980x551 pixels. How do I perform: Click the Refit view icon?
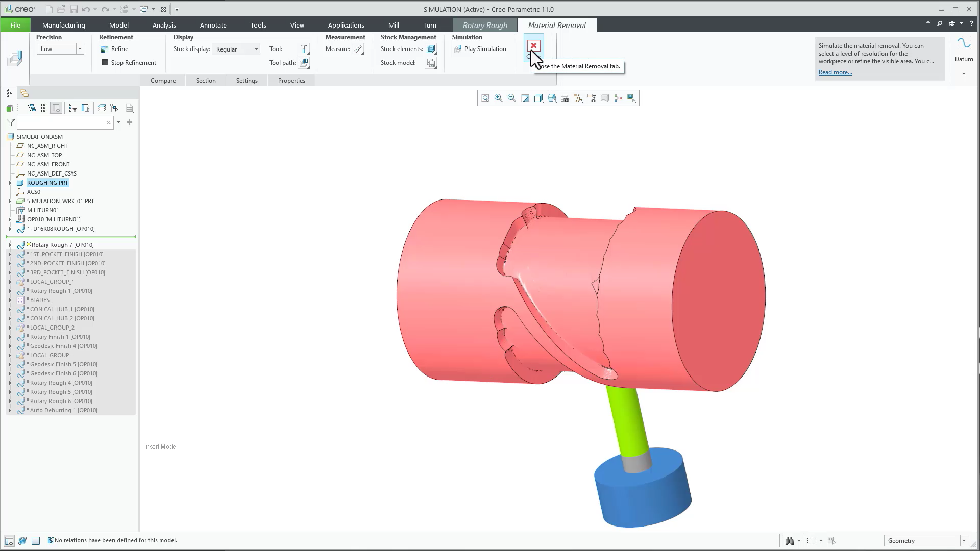coord(485,98)
